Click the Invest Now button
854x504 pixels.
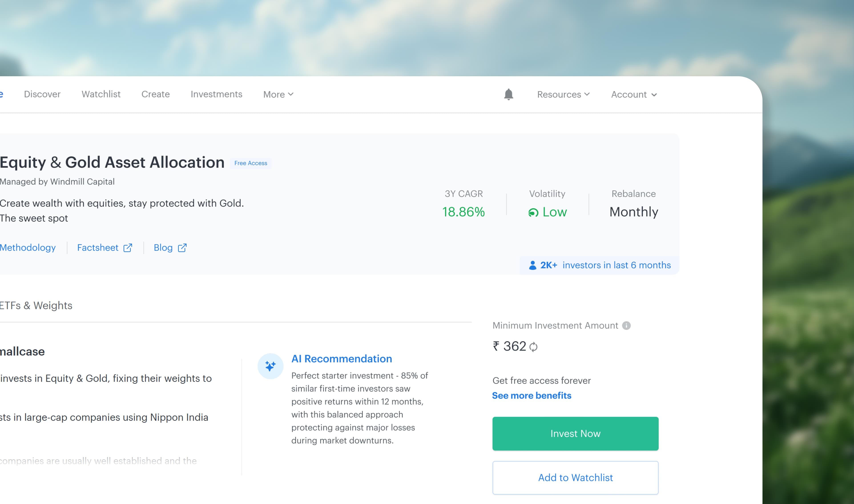(x=575, y=434)
